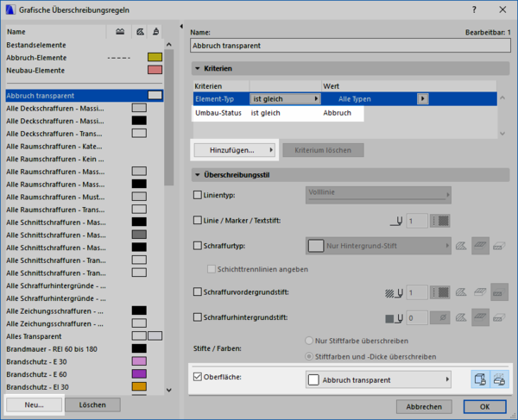518x420 pixels.
Task: Click the Schraffurhintergrundstift pen number field showing 0
Action: [417, 318]
